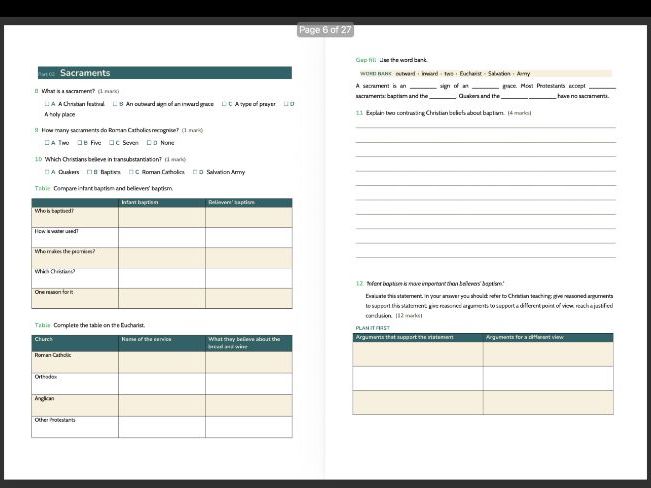
Task: Click 'Compare infant baptism and believers' baptism' instruction
Action: [113, 188]
